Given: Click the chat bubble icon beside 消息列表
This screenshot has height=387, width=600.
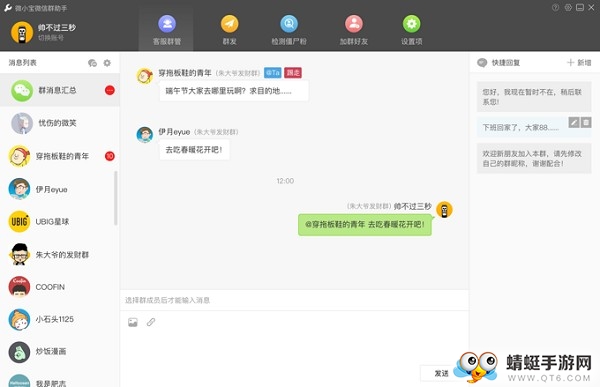Looking at the screenshot, I should point(92,63).
